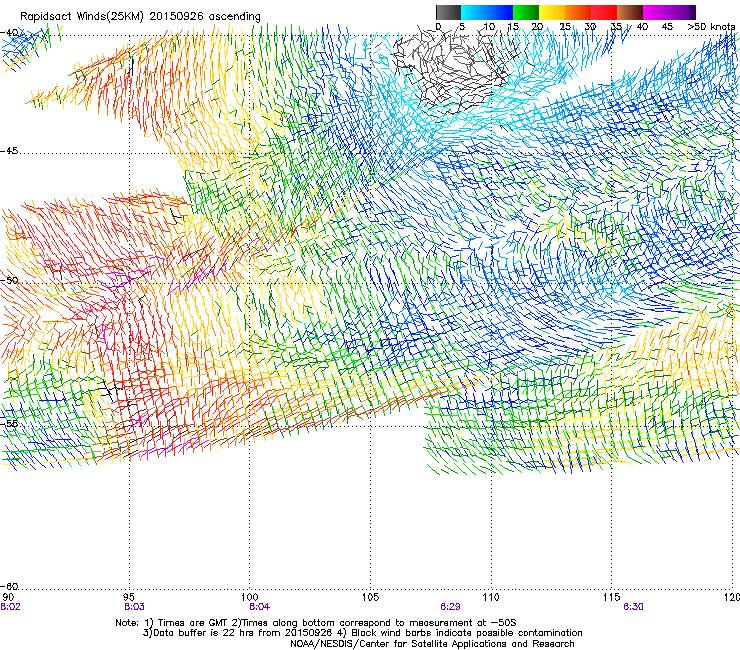
Task: Click the note line about GMT times
Action: [x=316, y=623]
